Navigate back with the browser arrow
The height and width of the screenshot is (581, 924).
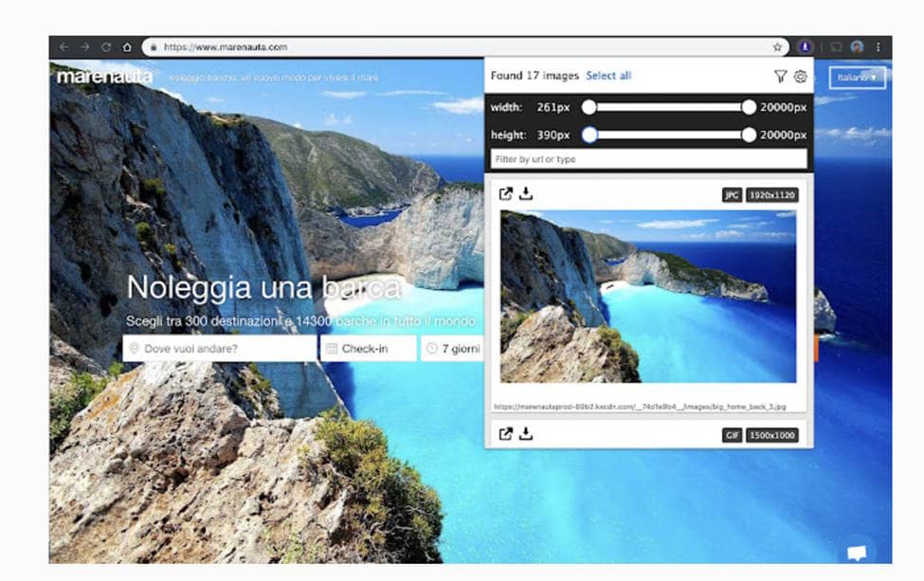click(62, 45)
